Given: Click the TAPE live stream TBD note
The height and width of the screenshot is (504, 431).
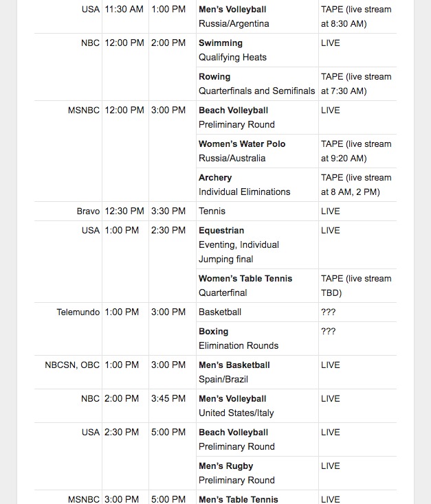Looking at the screenshot, I should 355,286.
